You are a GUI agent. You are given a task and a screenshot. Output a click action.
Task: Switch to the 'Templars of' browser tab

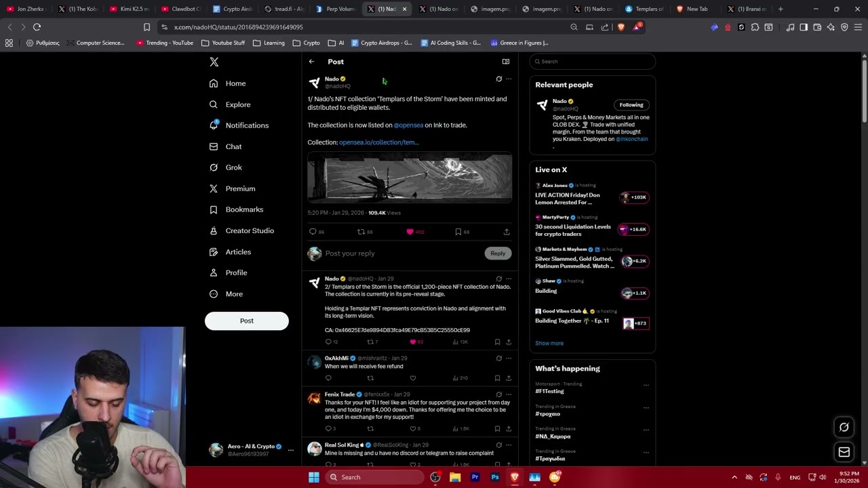[x=644, y=9]
